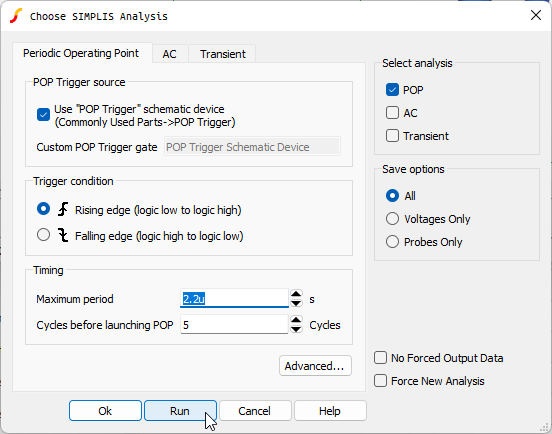This screenshot has width=552, height=434.
Task: Click the falling edge waveform icon
Action: [x=63, y=235]
